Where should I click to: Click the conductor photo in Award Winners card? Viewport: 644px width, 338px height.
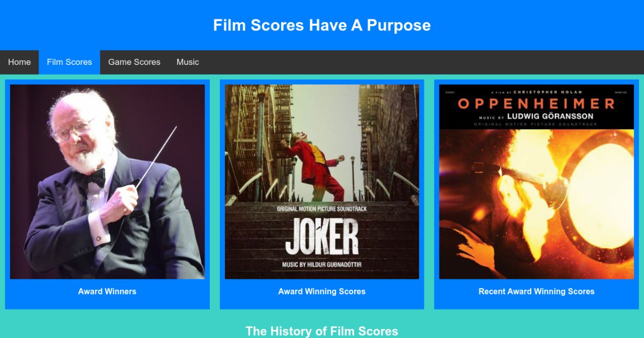pyautogui.click(x=107, y=182)
